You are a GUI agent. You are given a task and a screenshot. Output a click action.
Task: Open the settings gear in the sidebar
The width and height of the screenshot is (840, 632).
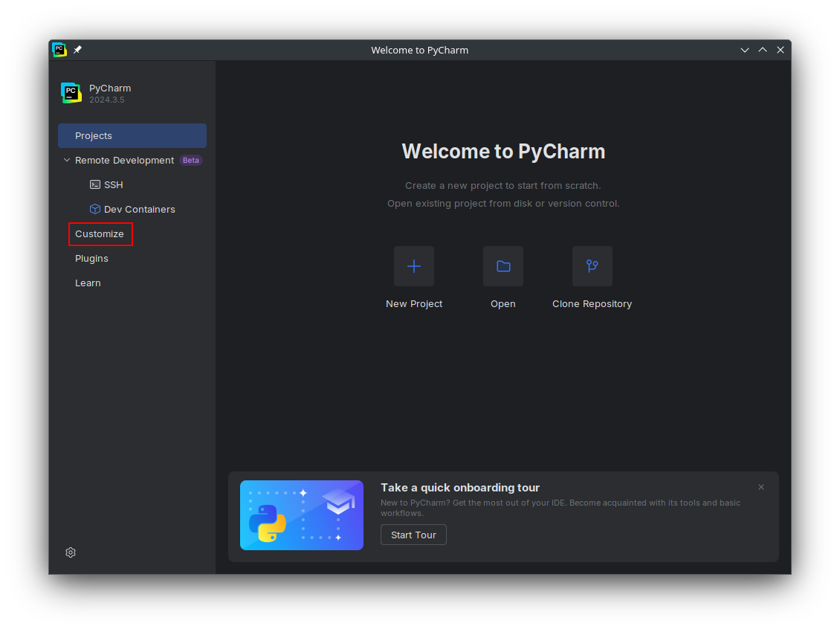pos(71,552)
